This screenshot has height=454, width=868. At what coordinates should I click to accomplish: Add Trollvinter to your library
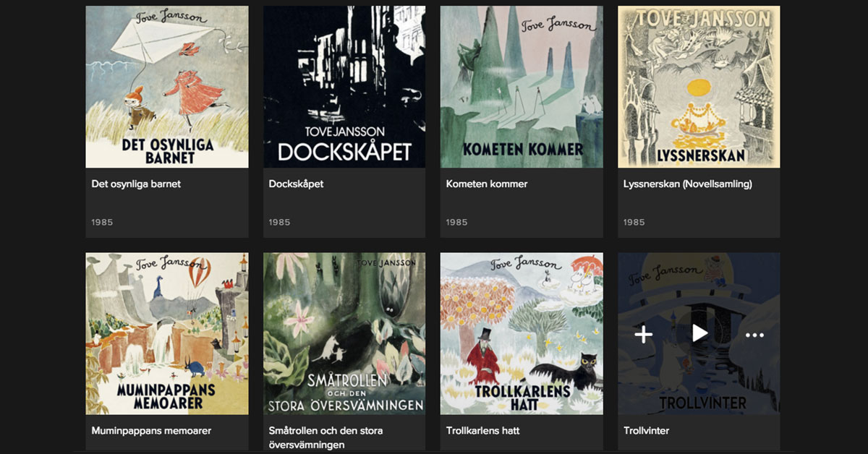point(643,334)
